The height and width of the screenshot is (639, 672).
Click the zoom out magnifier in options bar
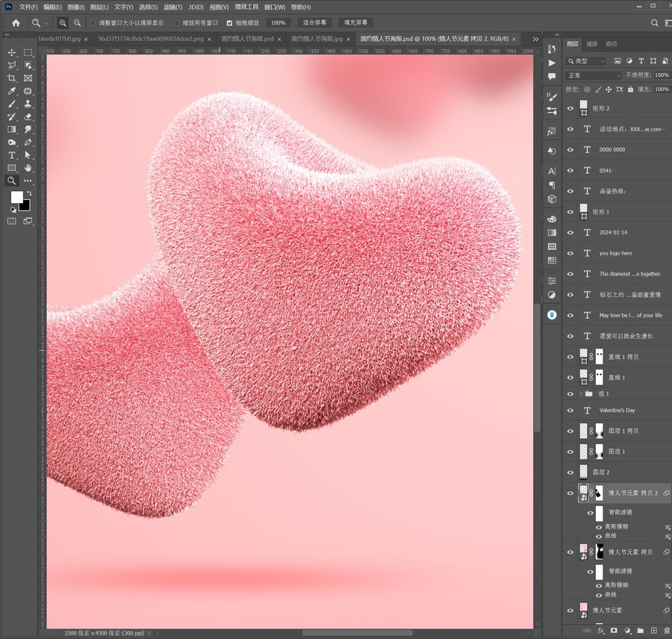point(77,22)
